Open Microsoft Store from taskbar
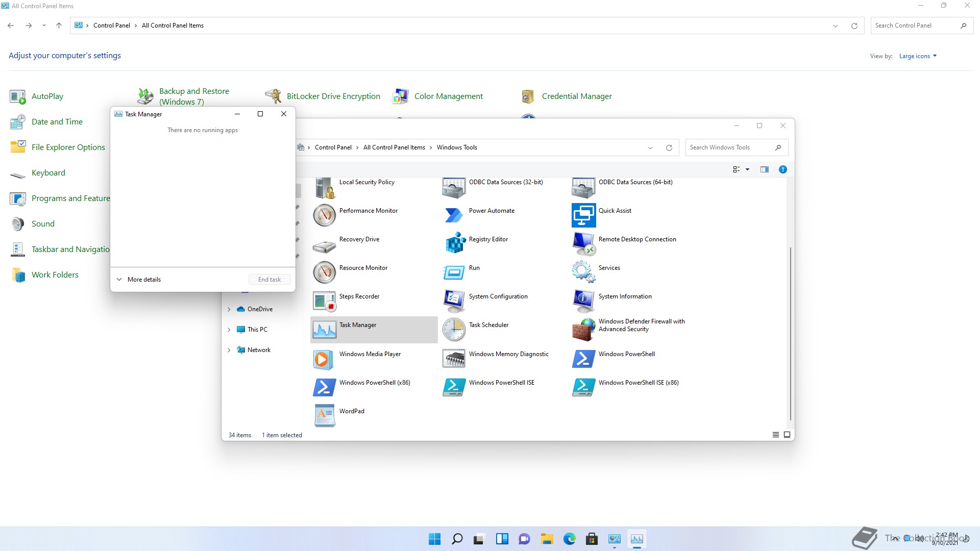The width and height of the screenshot is (980, 551). tap(592, 539)
